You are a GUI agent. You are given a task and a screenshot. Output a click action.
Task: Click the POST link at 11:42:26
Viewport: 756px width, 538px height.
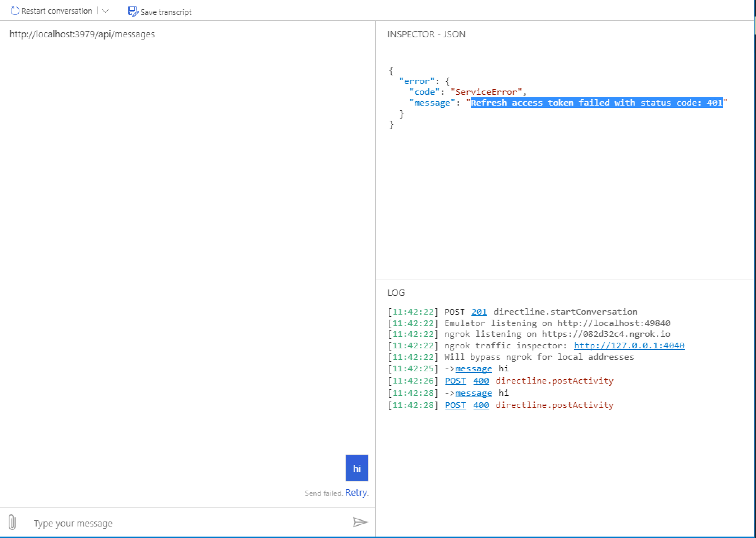click(x=455, y=381)
